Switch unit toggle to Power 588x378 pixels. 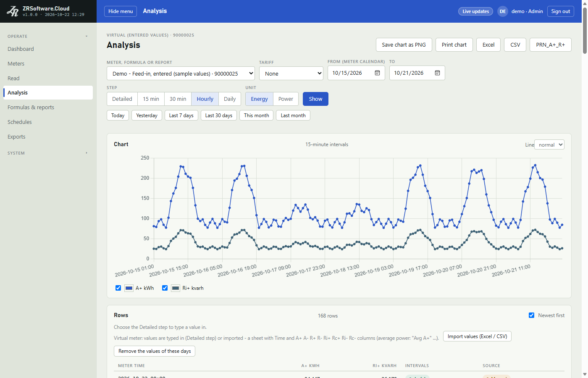[x=286, y=99]
